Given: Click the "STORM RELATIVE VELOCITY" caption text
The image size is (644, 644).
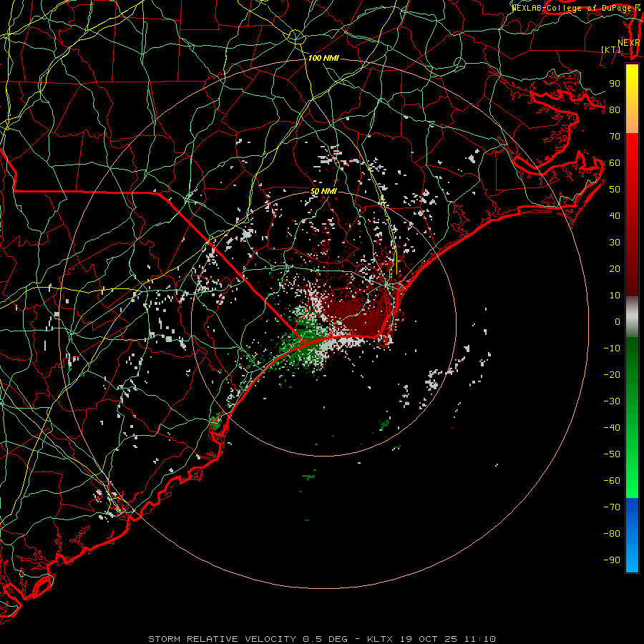Looking at the screenshot, I should (x=222, y=639).
